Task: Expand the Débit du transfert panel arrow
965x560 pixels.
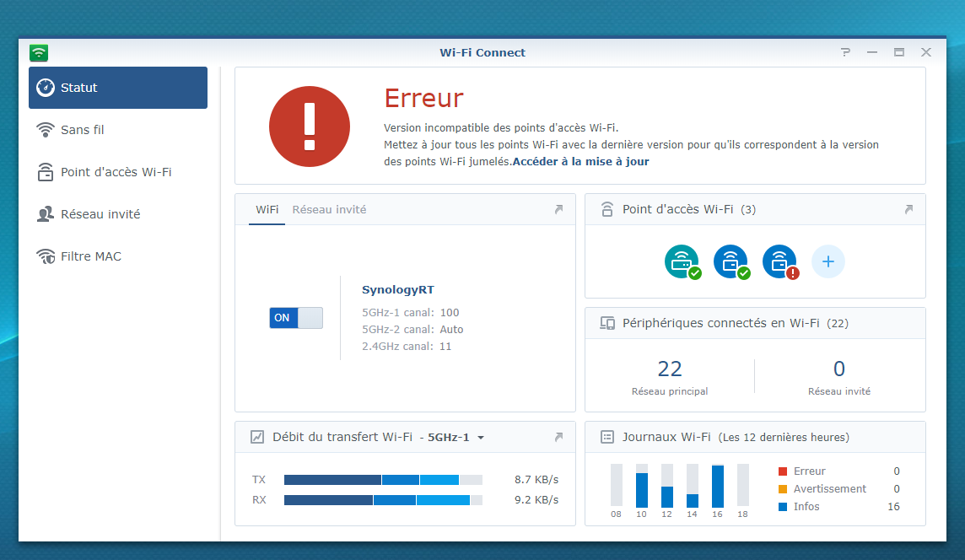Action: pyautogui.click(x=558, y=437)
